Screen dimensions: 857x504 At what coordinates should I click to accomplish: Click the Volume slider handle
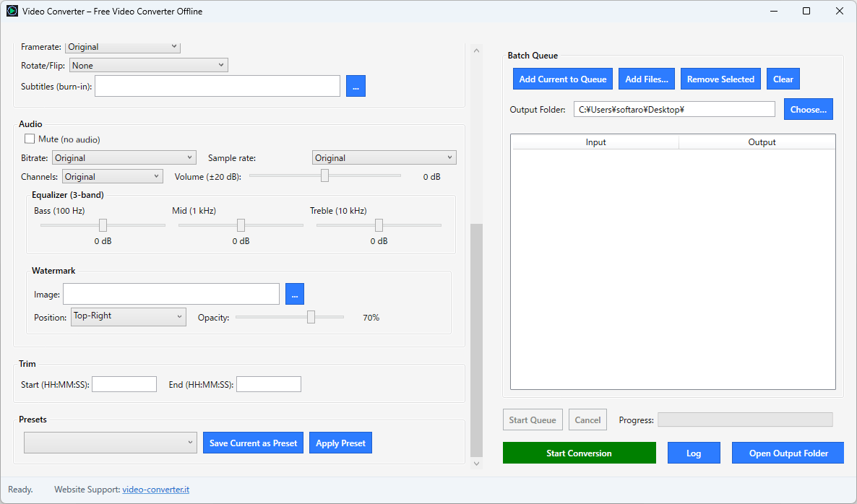324,175
